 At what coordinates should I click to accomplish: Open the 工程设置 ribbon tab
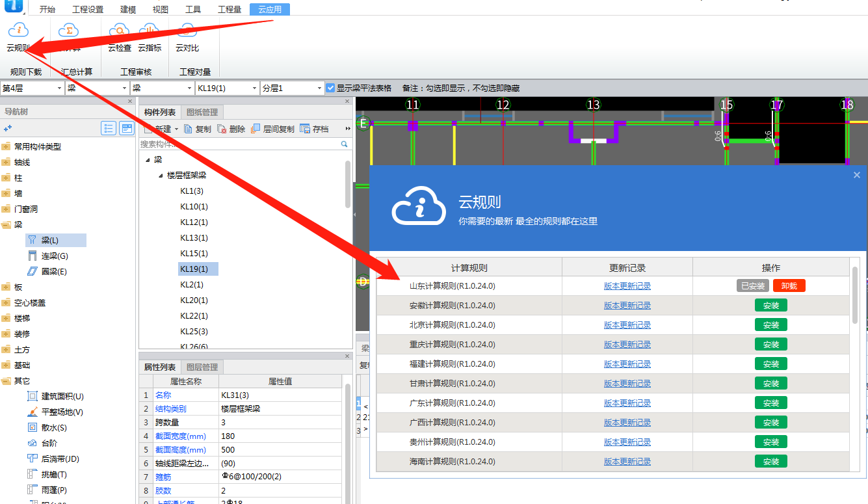88,9
